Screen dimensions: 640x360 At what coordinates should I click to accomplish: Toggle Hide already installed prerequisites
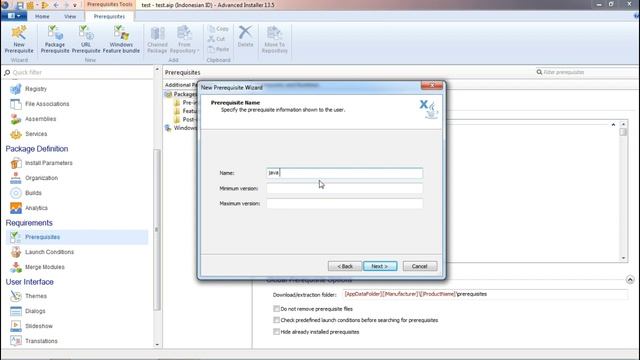coord(276,332)
